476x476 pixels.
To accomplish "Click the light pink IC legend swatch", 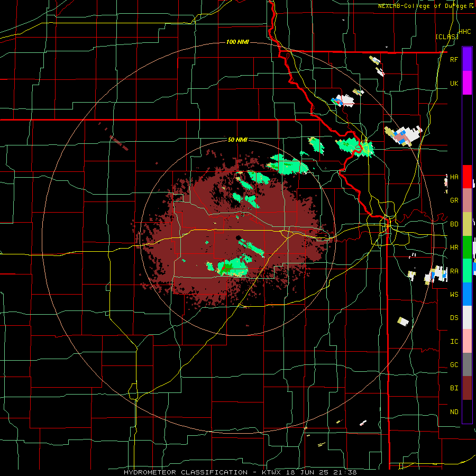I will (x=467, y=341).
